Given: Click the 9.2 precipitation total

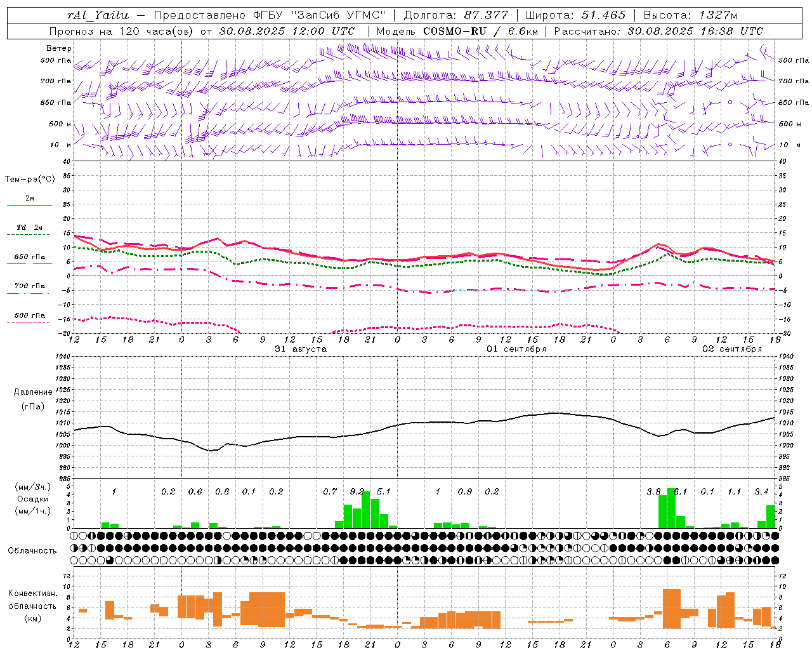Looking at the screenshot, I should click(x=357, y=491).
